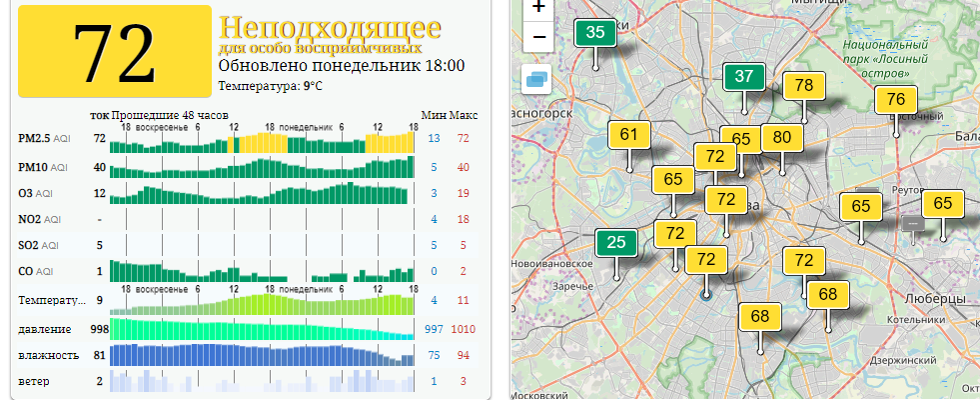The image size is (980, 400).
Task: Click the Лосиный остров park label
Action: pos(884,59)
